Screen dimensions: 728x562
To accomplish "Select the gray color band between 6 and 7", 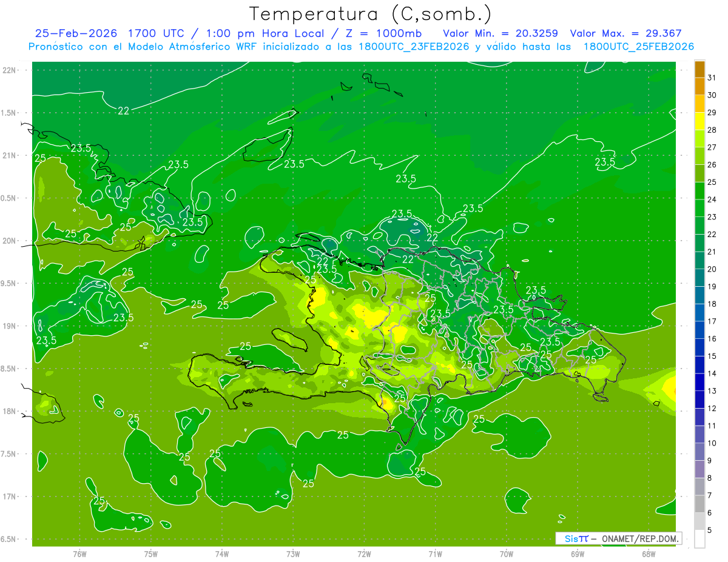I will [699, 504].
